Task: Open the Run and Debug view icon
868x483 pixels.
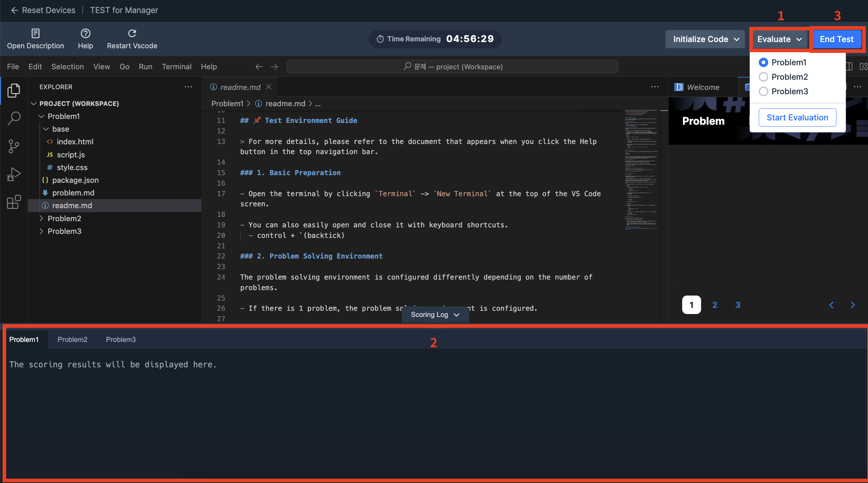Action: pyautogui.click(x=14, y=174)
